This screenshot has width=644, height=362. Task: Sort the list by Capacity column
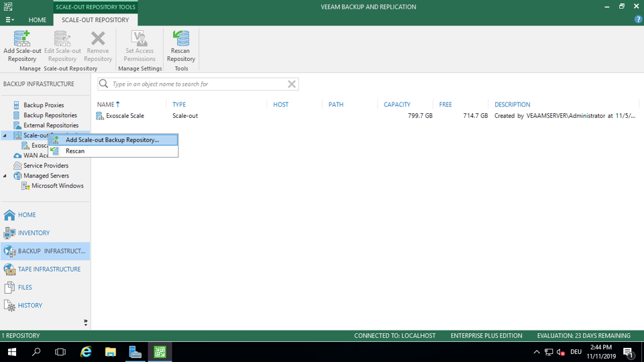click(397, 105)
